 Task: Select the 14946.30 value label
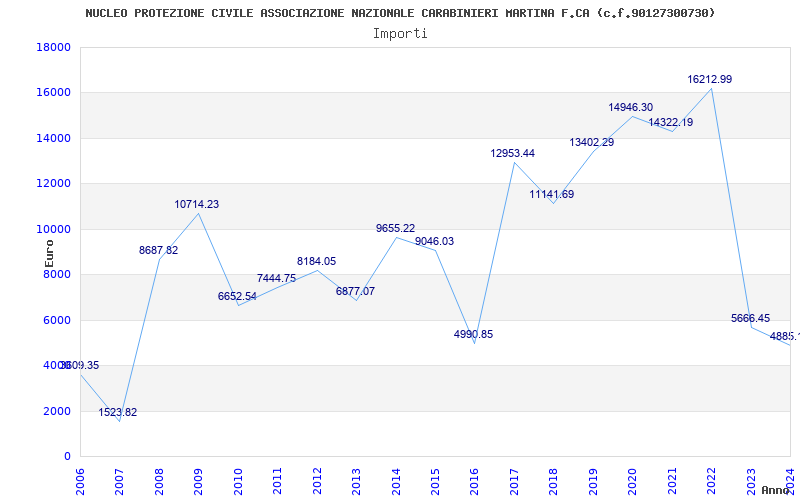coord(631,108)
